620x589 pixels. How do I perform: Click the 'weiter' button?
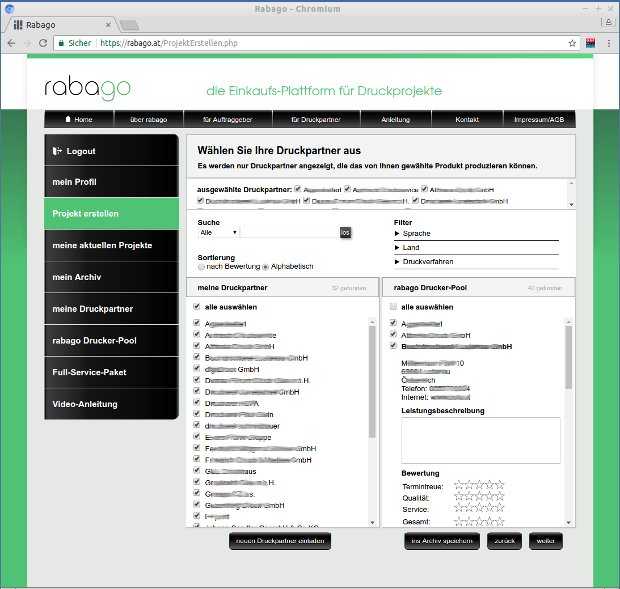click(x=546, y=541)
